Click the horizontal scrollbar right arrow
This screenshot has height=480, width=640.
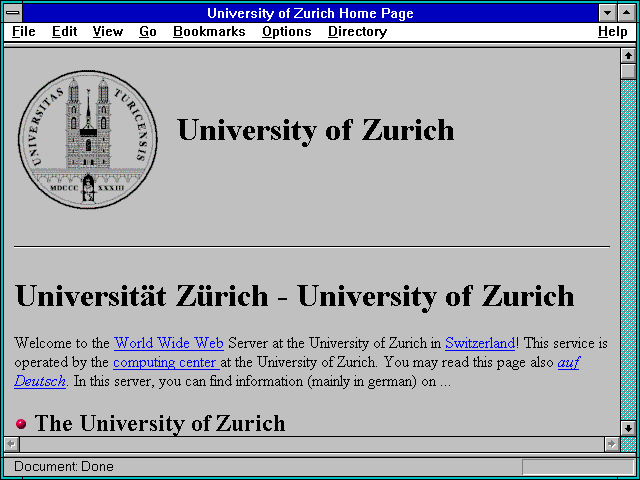click(x=611, y=444)
